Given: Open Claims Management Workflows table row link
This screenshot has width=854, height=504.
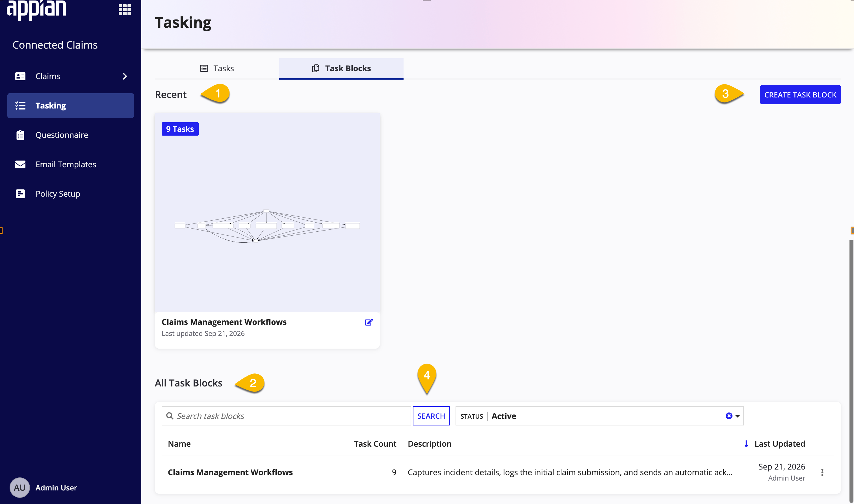Looking at the screenshot, I should [x=230, y=472].
